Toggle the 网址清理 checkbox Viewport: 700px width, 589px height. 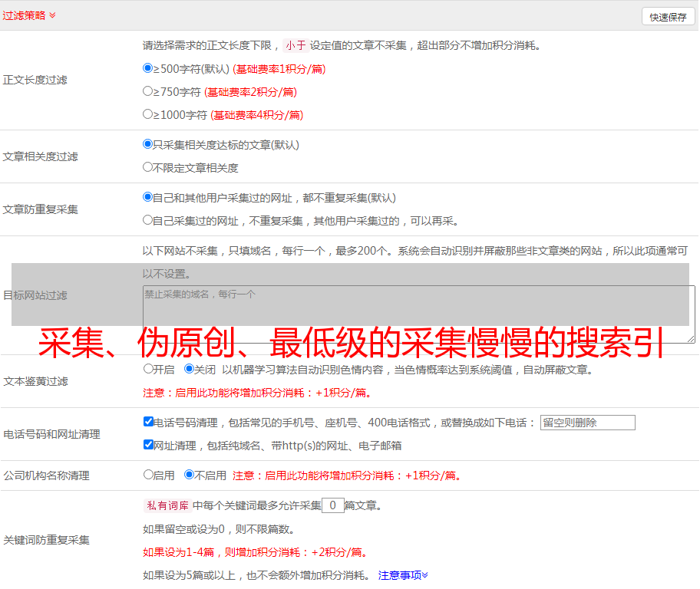[x=148, y=445]
